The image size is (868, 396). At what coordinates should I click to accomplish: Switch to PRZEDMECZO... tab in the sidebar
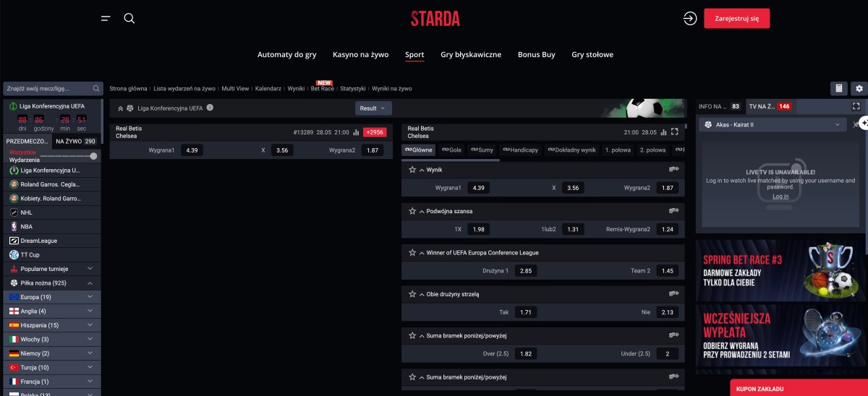[27, 142]
